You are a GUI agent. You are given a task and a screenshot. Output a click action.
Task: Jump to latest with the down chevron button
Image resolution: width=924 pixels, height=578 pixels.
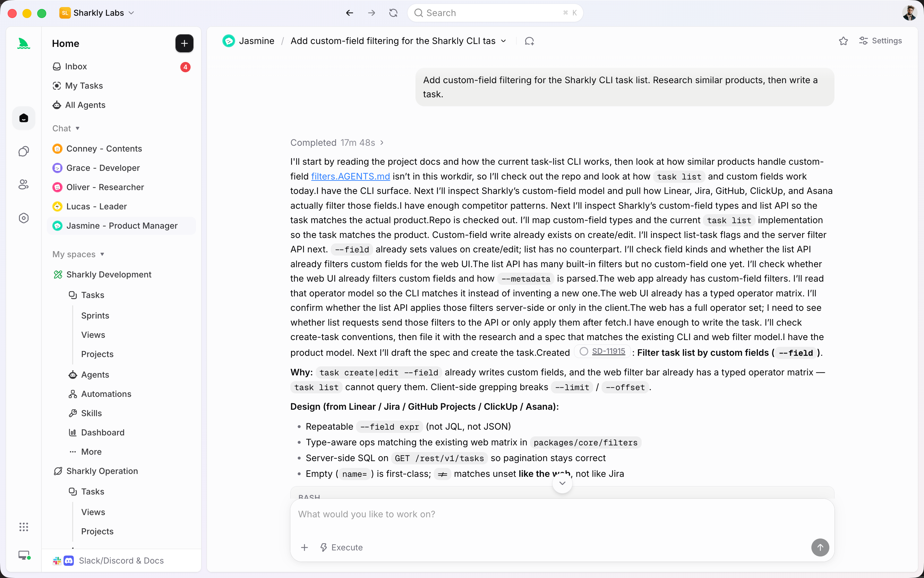[562, 483]
